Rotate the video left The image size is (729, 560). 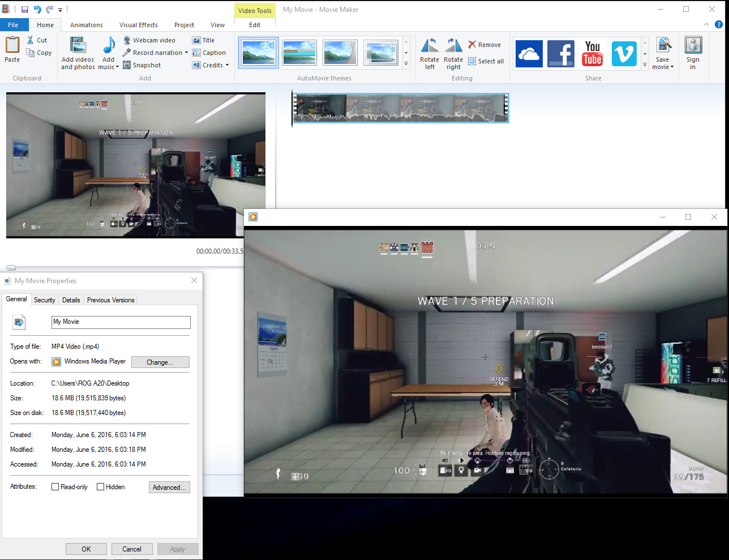(430, 53)
